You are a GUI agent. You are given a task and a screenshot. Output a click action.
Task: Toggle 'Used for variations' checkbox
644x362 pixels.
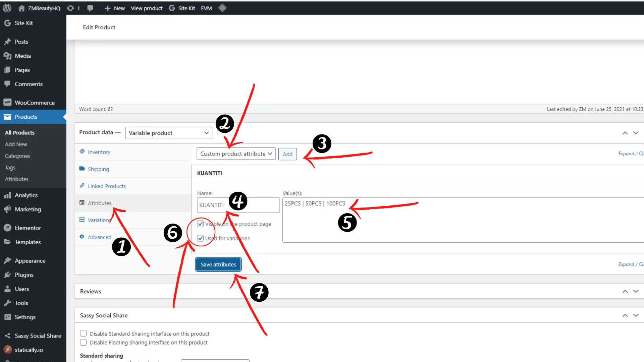[x=200, y=238]
